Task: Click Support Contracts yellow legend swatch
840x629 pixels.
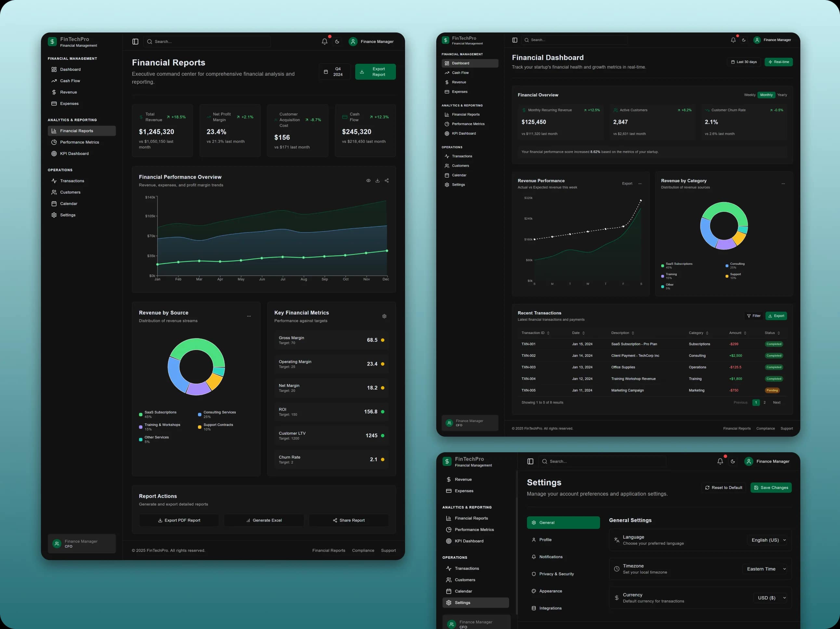Action: click(x=200, y=427)
